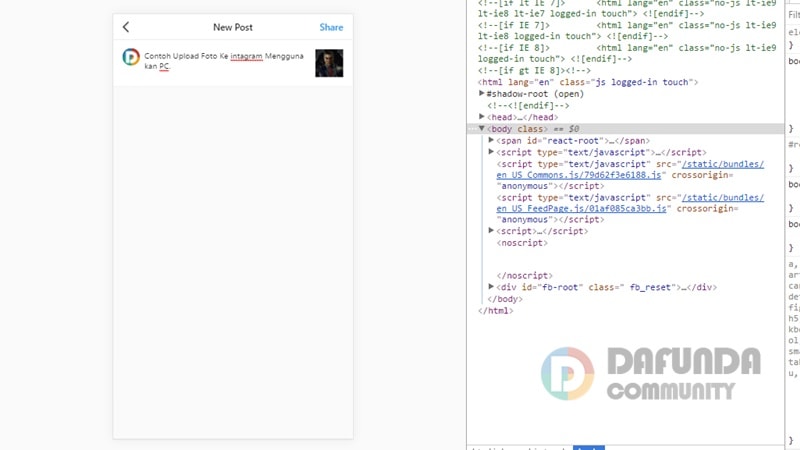Click the profile avatar beside the caption
Screen dimensions: 800x450
131,57
